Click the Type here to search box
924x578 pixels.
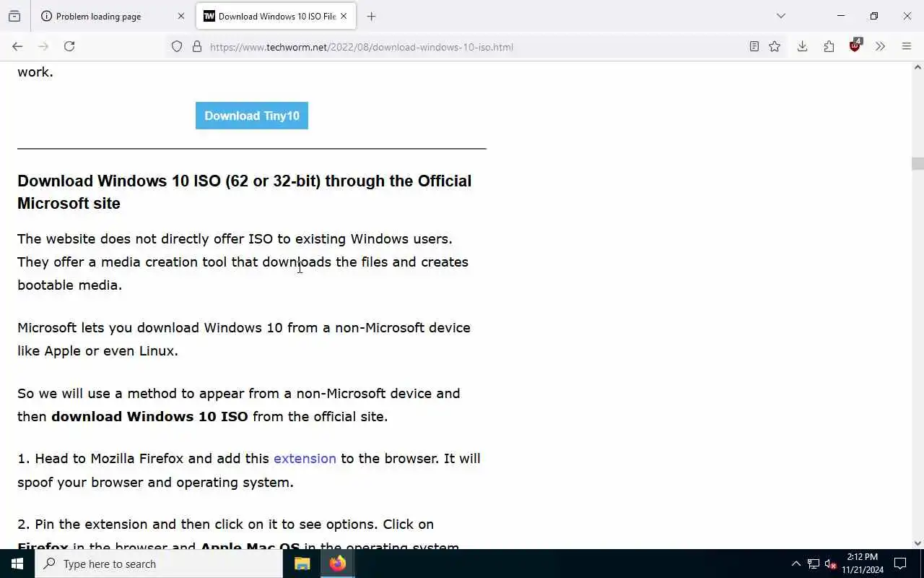(159, 564)
